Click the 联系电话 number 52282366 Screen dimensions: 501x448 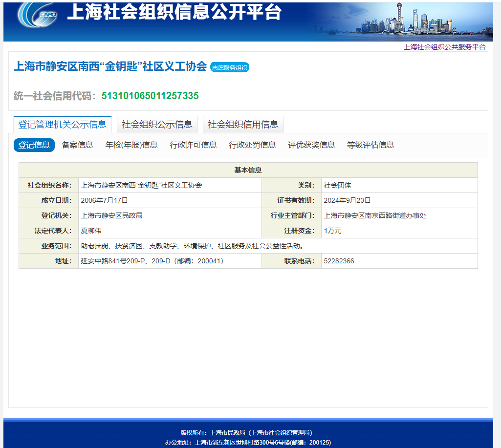click(339, 261)
